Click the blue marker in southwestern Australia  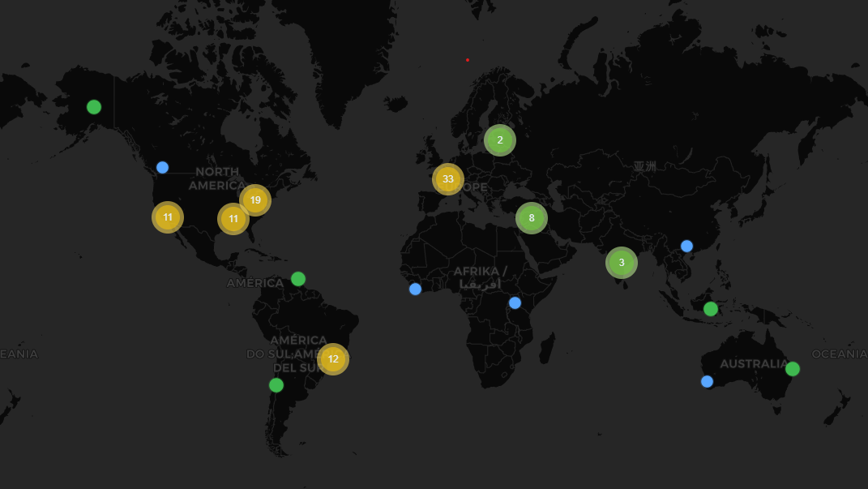[x=705, y=380]
